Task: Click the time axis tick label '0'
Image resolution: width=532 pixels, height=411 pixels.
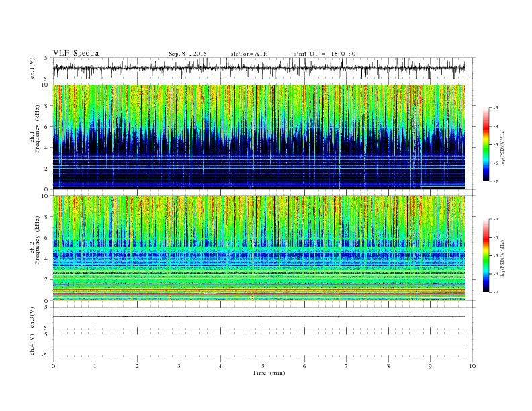Action: (53, 366)
